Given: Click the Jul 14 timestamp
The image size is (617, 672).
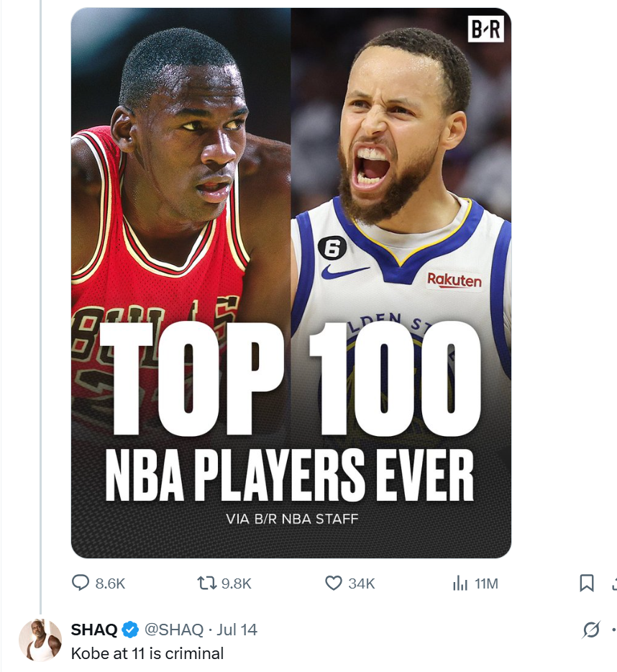Looking at the screenshot, I should [237, 630].
